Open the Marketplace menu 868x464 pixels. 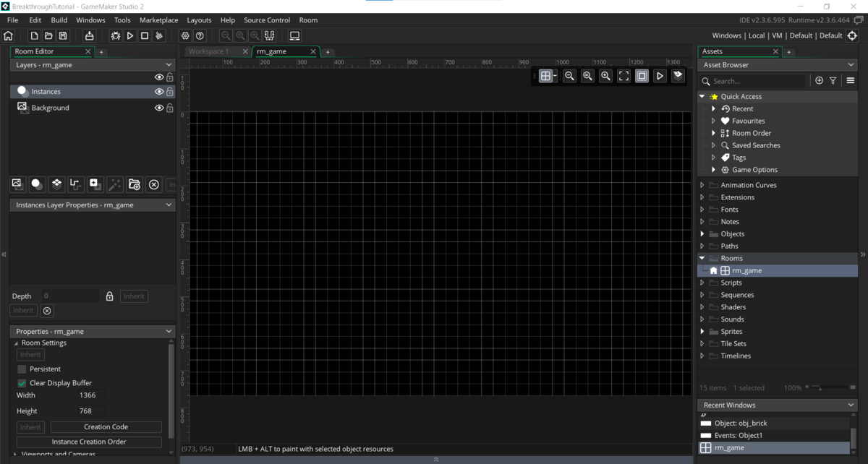tap(158, 20)
